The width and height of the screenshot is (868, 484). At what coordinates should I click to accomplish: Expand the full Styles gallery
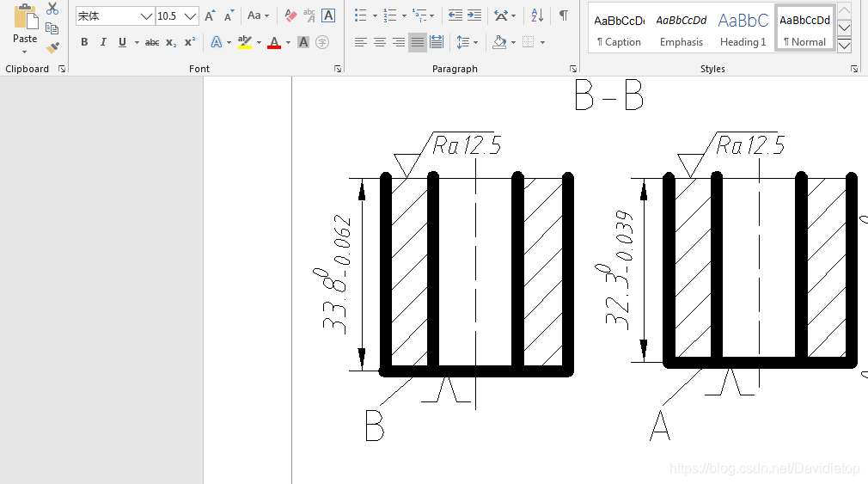(x=844, y=46)
